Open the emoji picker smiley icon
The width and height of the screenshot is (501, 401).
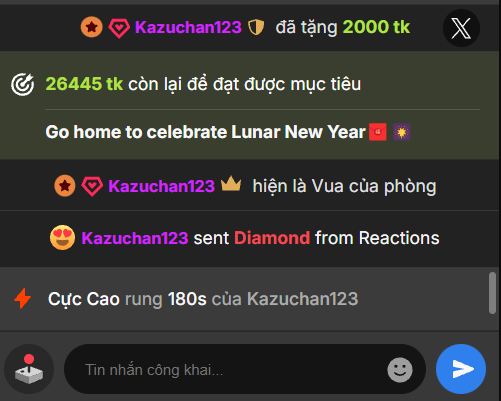tap(400, 370)
